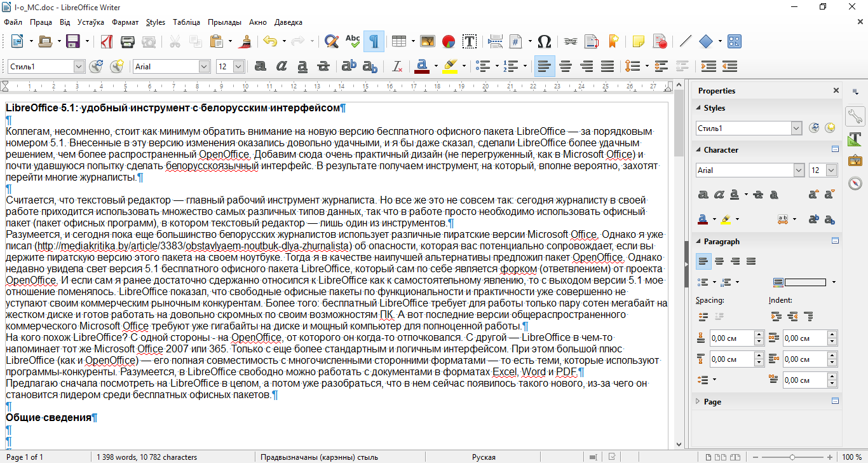
Task: Open the paragraph style dropdown in sidebar
Action: (796, 128)
